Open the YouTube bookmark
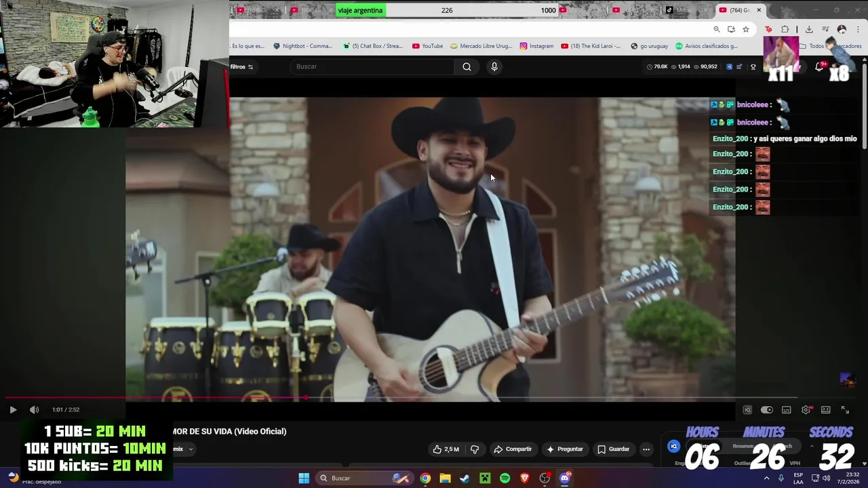 (x=427, y=46)
